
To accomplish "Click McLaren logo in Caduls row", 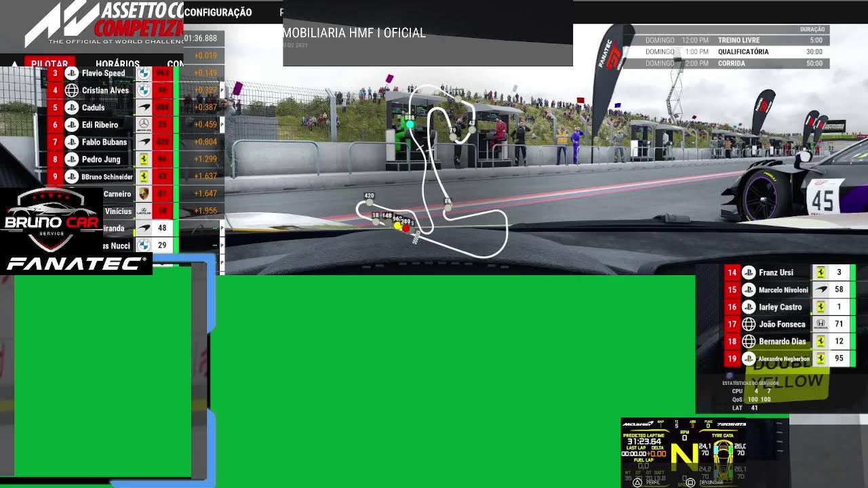I will (x=144, y=107).
